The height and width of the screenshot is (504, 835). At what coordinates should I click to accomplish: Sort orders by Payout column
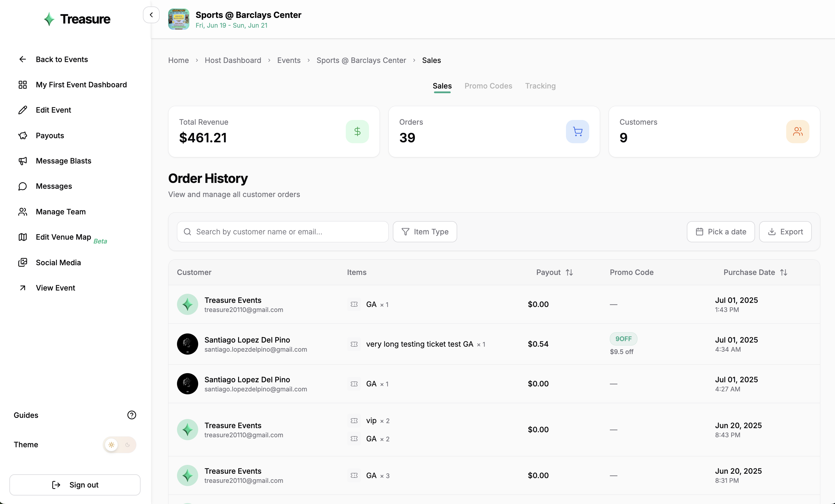[569, 273]
